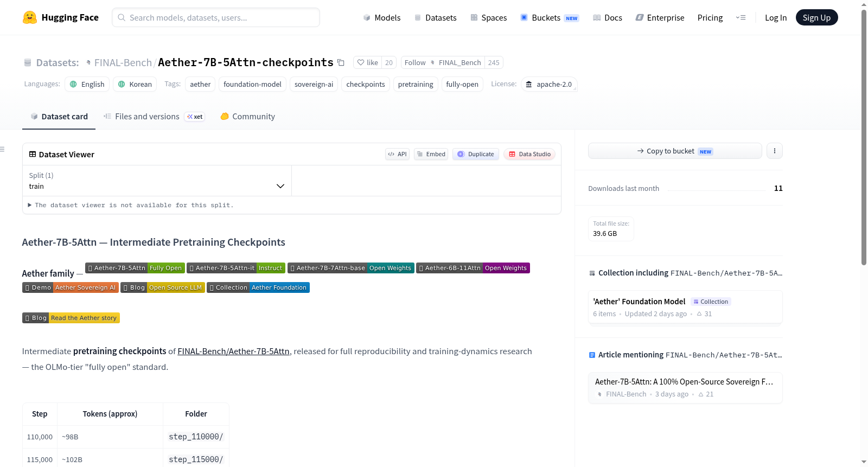The height and width of the screenshot is (467, 868).
Task: Open the API button in Dataset Viewer
Action: [x=397, y=154]
